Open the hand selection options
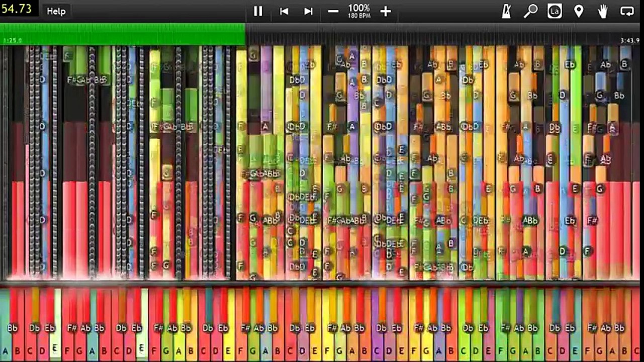The height and width of the screenshot is (362, 644). coord(603,11)
